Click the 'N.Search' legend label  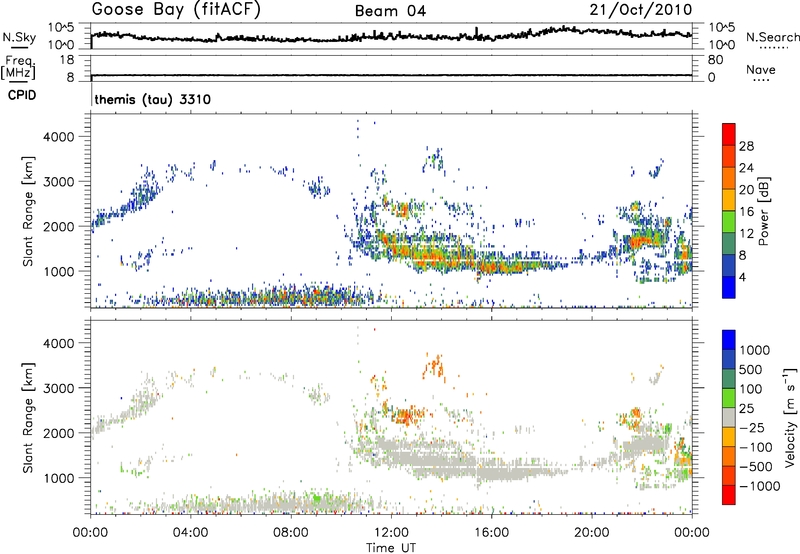tap(773, 37)
